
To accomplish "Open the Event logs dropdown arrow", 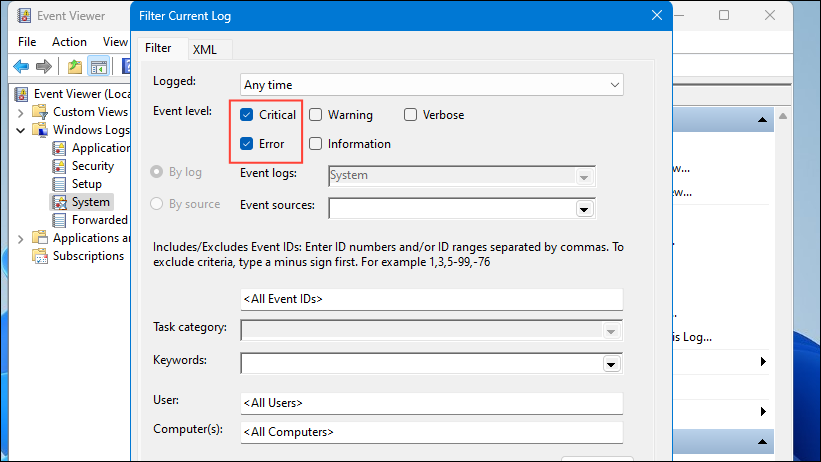I will tap(584, 177).
